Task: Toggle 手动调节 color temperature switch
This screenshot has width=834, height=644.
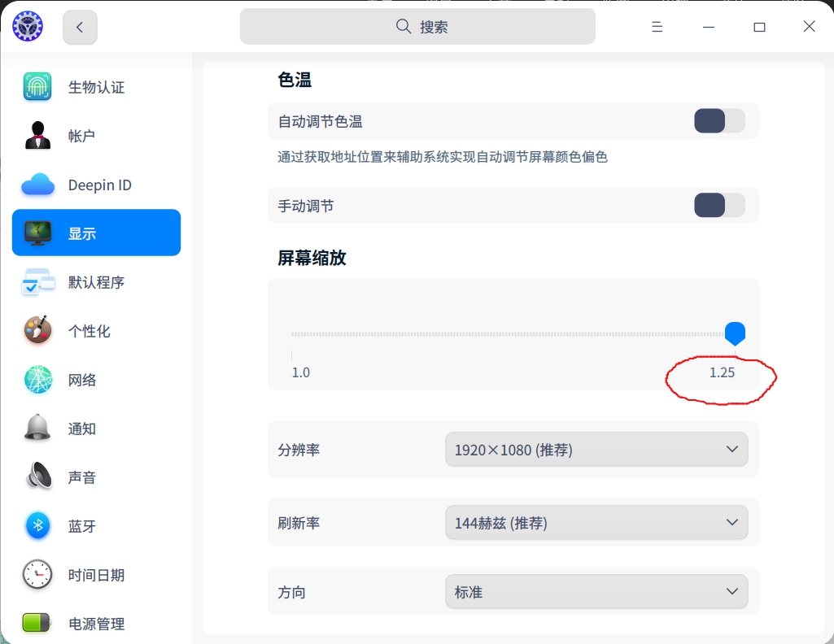Action: click(719, 205)
